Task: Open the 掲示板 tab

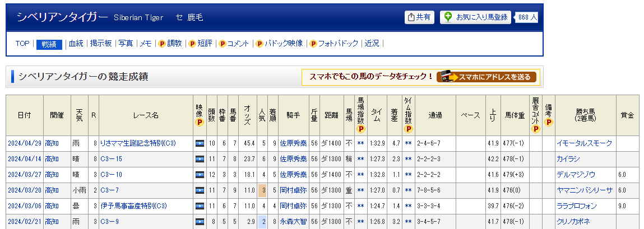Action: (101, 44)
